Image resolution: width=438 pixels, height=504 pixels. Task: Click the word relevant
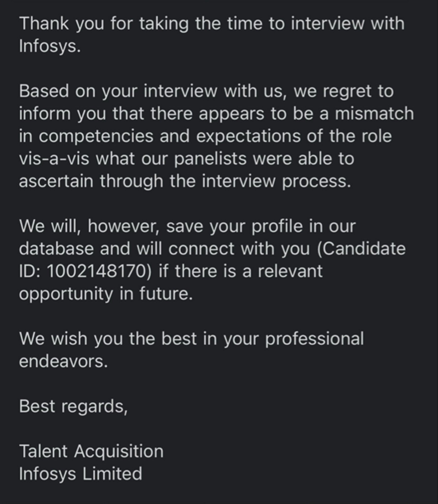[290, 271]
